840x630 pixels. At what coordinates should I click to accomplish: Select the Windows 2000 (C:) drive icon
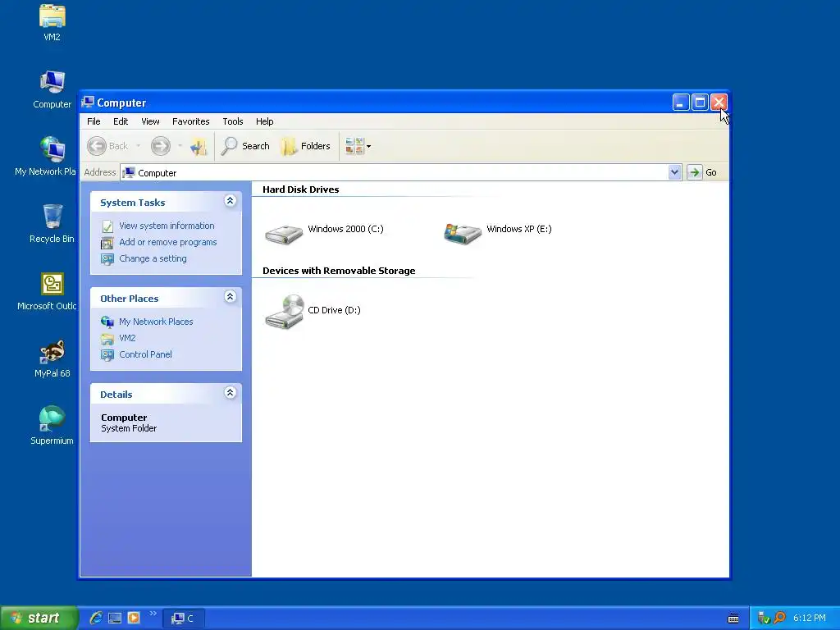tap(285, 234)
